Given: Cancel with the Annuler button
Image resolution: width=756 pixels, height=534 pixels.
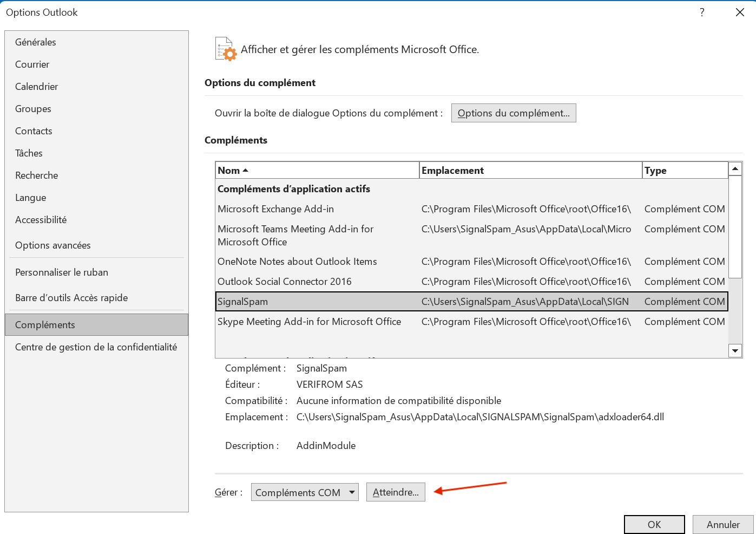Looking at the screenshot, I should pyautogui.click(x=723, y=524).
